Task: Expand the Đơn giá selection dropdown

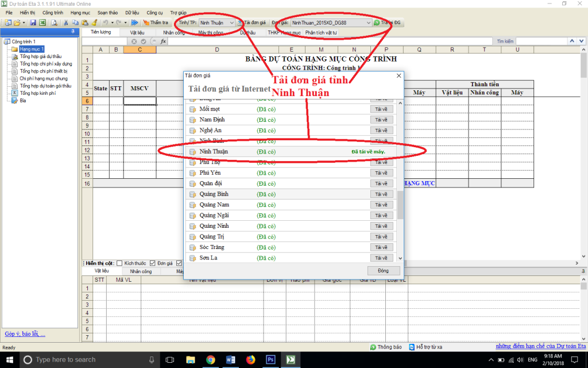Action: (x=368, y=22)
